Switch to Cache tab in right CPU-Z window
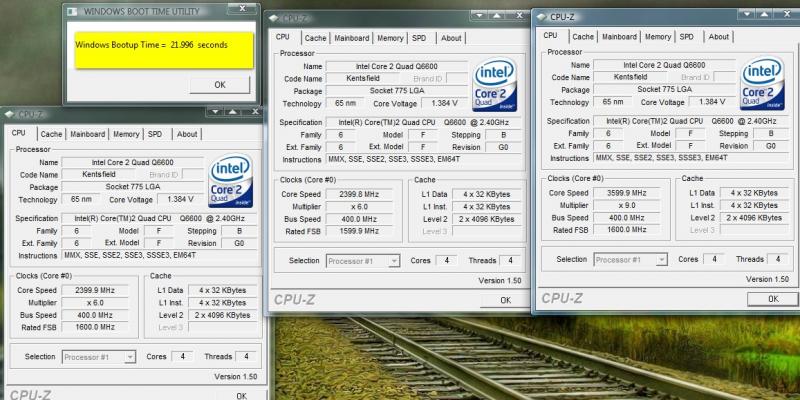The width and height of the screenshot is (800, 400). point(583,37)
